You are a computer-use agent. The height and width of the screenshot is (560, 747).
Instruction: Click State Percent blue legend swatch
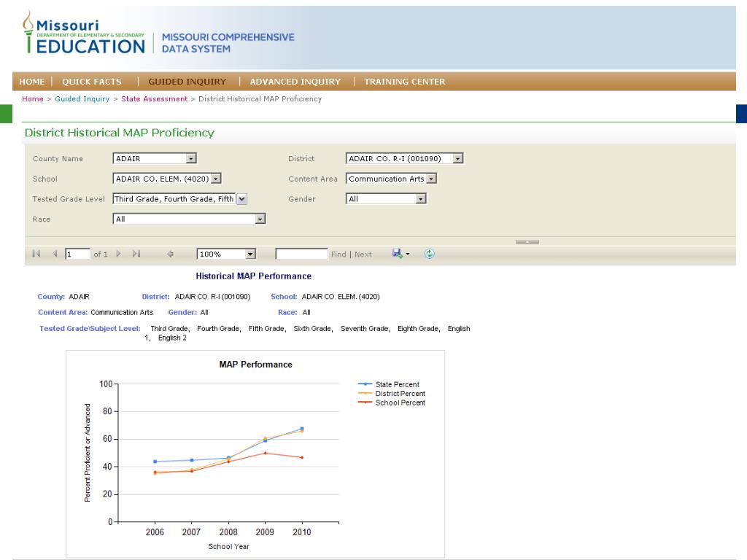365,384
